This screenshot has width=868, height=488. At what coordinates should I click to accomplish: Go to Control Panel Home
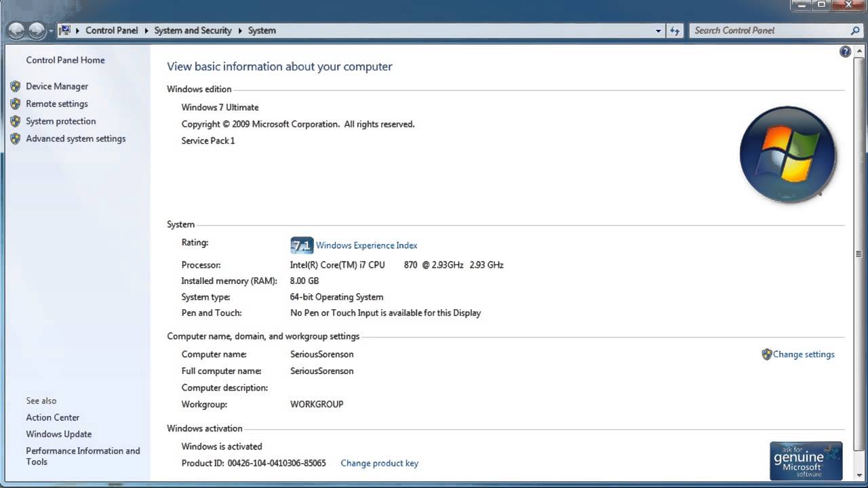(x=65, y=60)
